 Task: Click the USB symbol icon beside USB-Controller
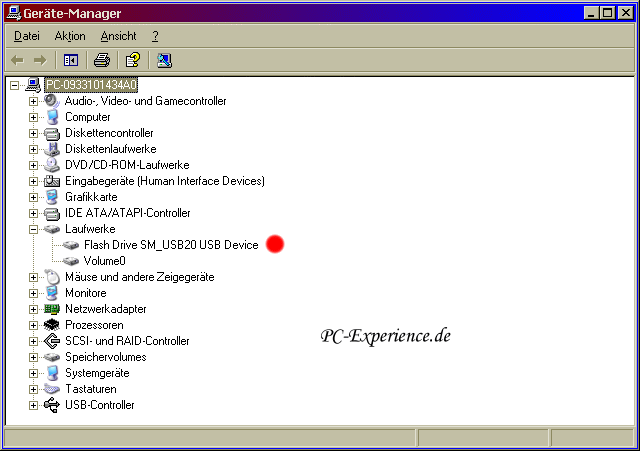52,405
